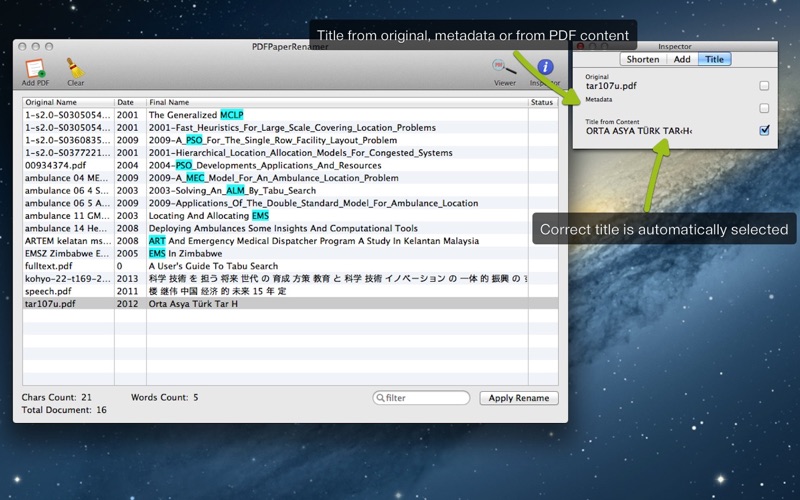Select the 'EMSZ Zimbabwe E...' file entry
Screen dimensions: 800x500
(x=66, y=254)
